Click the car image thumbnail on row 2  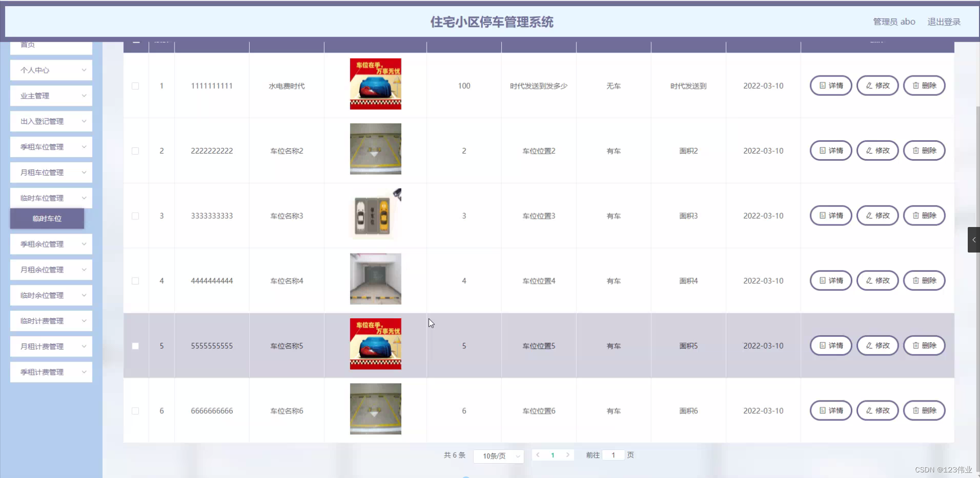375,148
